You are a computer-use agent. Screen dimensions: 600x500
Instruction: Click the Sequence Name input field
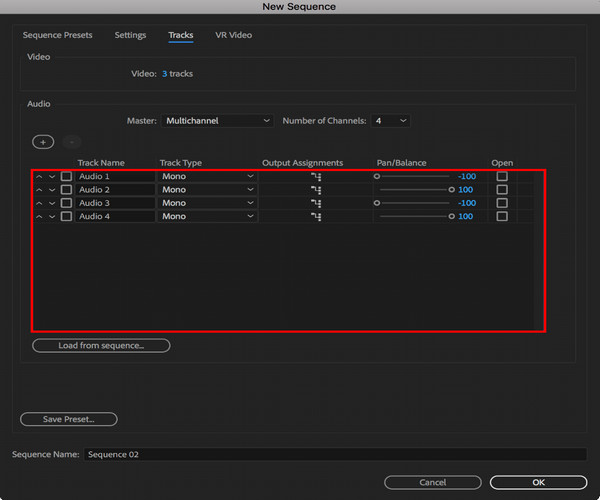[x=335, y=454]
